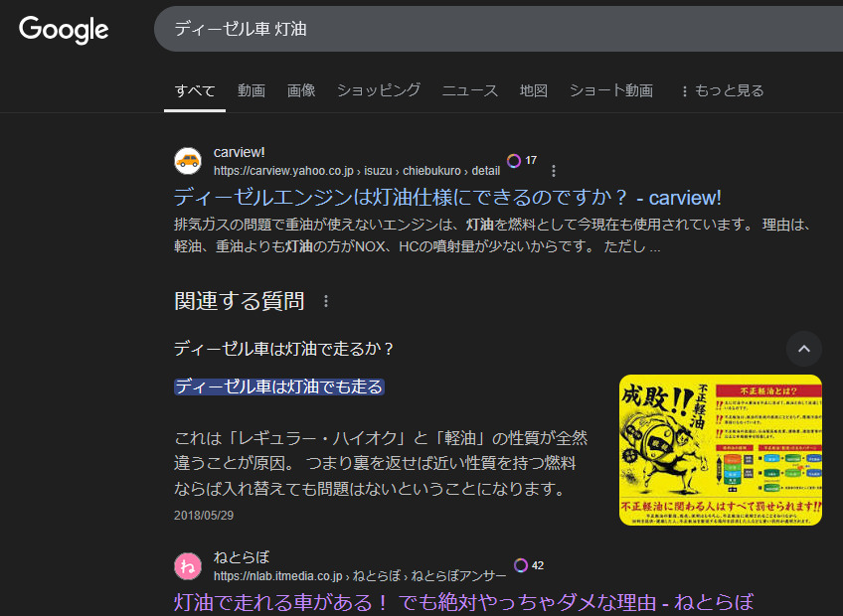Open the yellow 不正軽油 poster thumbnail

pos(721,450)
